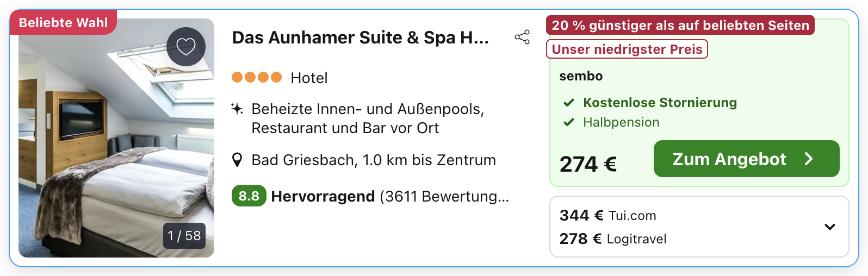Save hotel to favorites with heart icon

point(186,47)
